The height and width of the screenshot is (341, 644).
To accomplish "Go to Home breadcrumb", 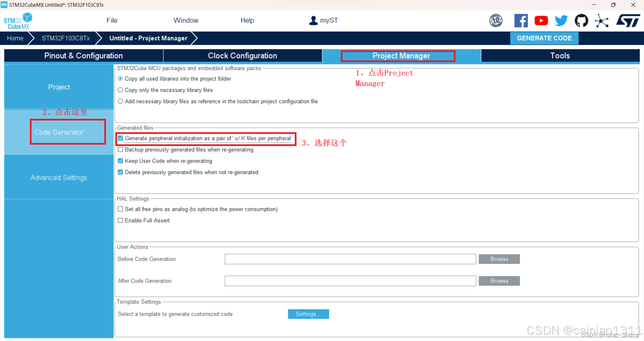I will point(15,38).
